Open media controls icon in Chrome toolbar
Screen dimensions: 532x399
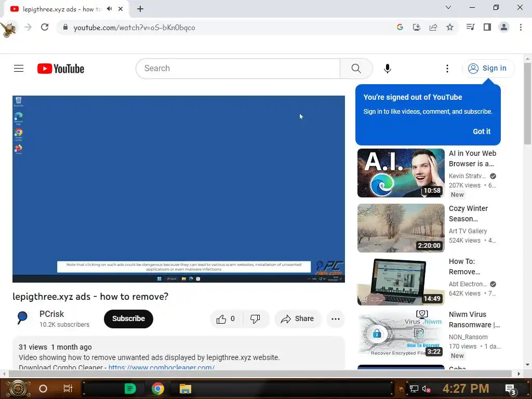tap(470, 27)
